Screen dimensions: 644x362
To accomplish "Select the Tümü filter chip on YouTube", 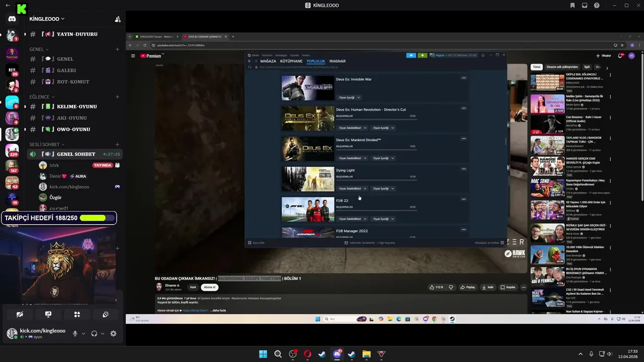I will (x=537, y=67).
